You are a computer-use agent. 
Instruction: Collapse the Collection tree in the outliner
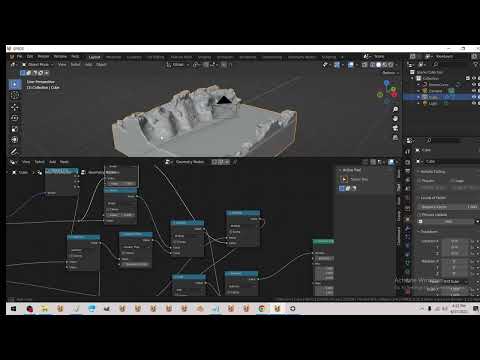click(413, 78)
